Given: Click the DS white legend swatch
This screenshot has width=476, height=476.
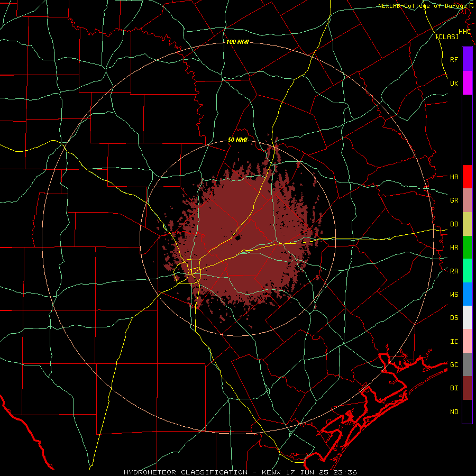Looking at the screenshot, I should pyautogui.click(x=467, y=317).
